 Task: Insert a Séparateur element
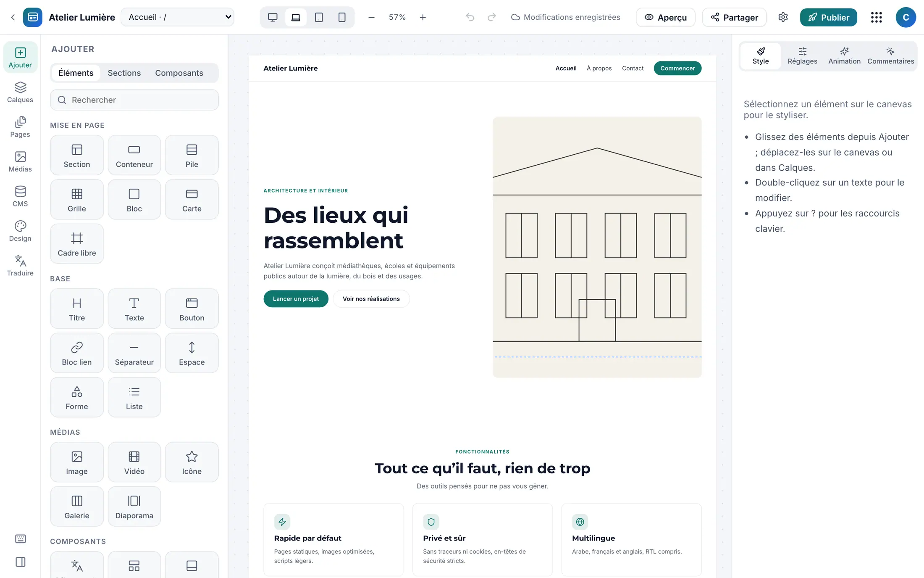click(134, 353)
